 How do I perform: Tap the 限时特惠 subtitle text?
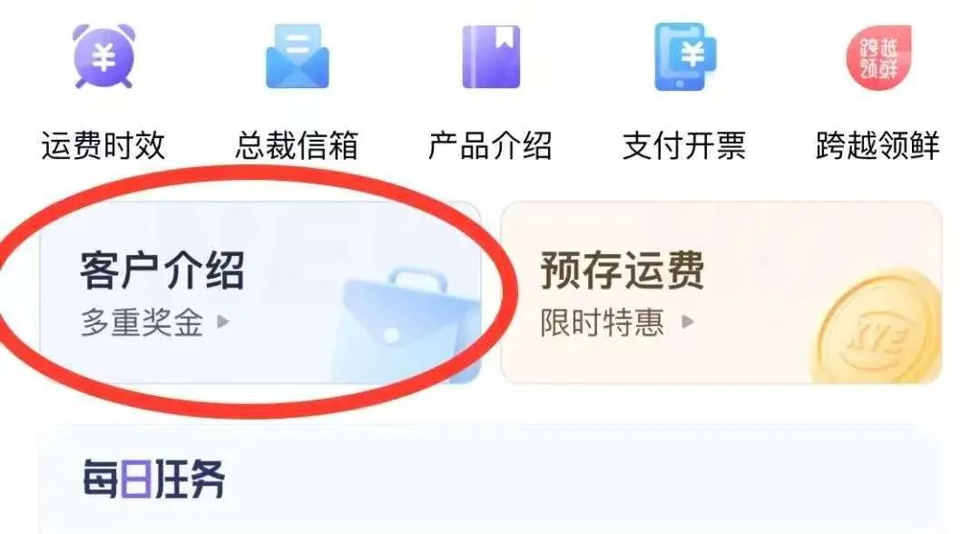pyautogui.click(x=602, y=322)
